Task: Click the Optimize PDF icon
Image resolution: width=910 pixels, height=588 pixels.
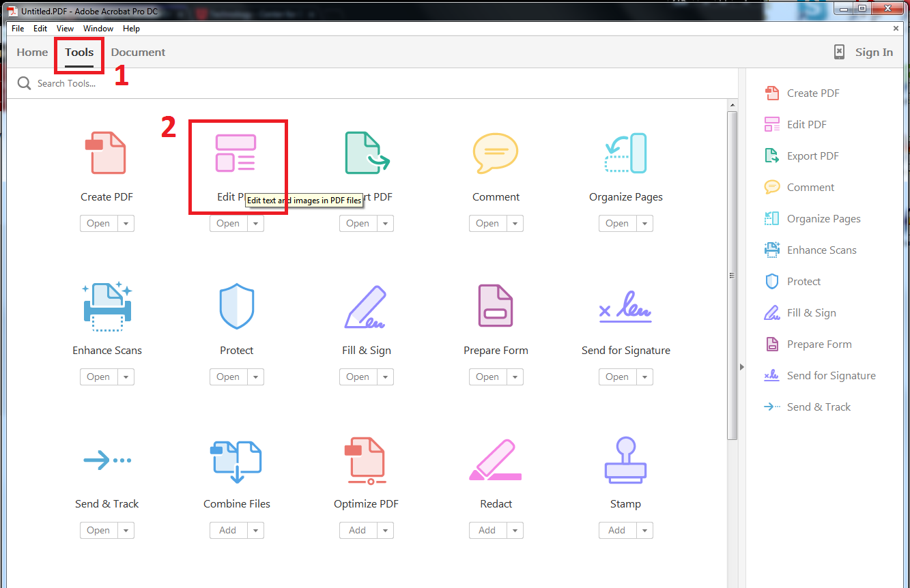Action: pyautogui.click(x=366, y=462)
